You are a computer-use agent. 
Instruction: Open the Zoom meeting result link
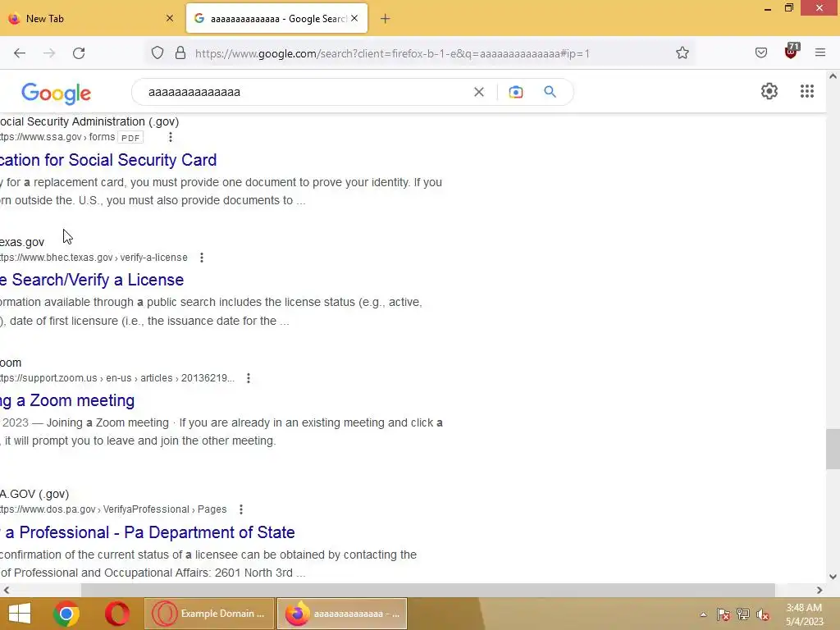click(x=67, y=400)
